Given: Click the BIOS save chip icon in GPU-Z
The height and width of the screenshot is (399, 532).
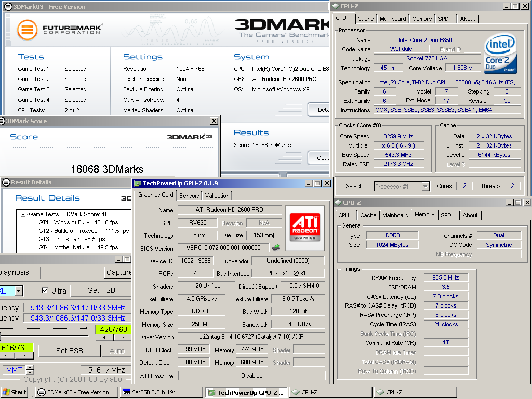Looking at the screenshot, I should (x=276, y=248).
